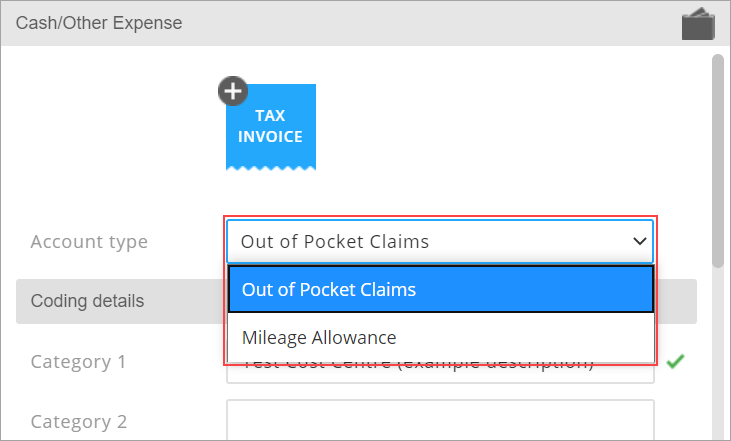This screenshot has width=731, height=441.
Task: Click the Coding details heading text
Action: coord(87,301)
